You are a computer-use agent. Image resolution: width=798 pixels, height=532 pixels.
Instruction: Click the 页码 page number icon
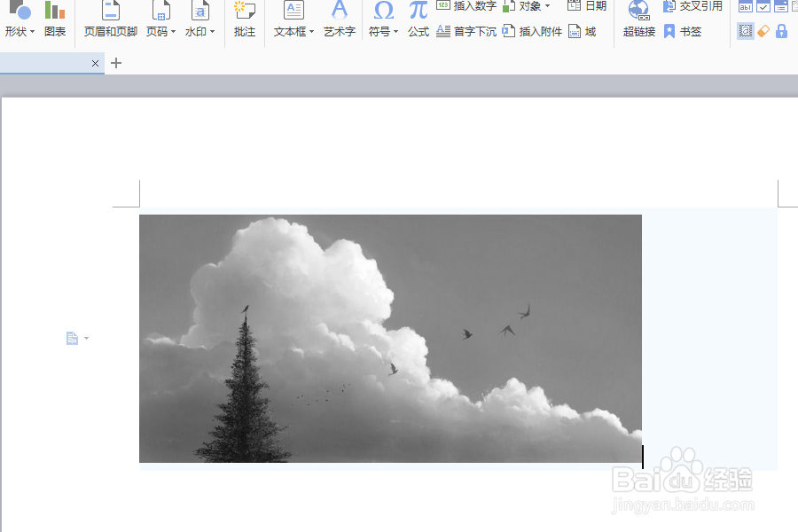(x=160, y=10)
